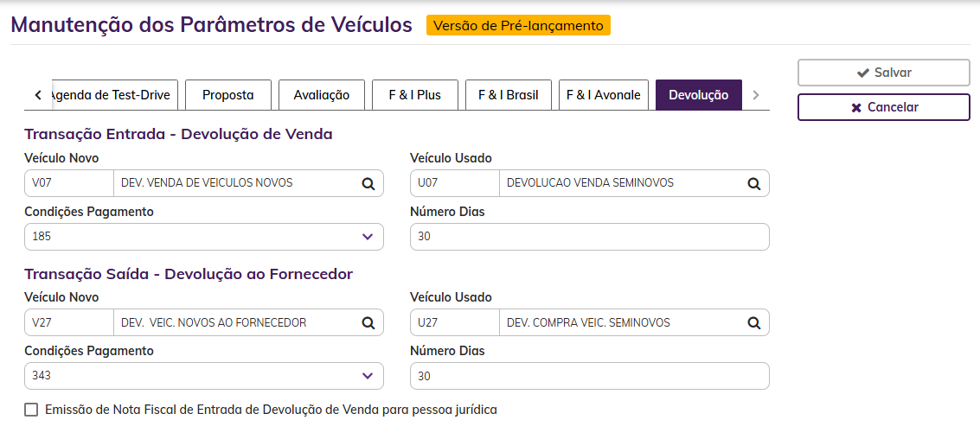The height and width of the screenshot is (439, 980).
Task: Switch to the Proposta tab
Action: click(x=227, y=95)
